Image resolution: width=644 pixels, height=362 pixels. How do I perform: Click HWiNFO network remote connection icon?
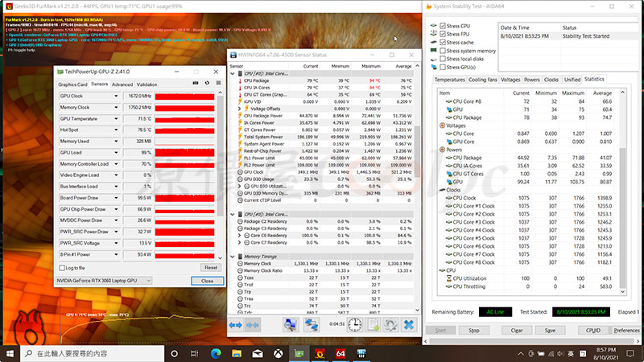(x=312, y=325)
